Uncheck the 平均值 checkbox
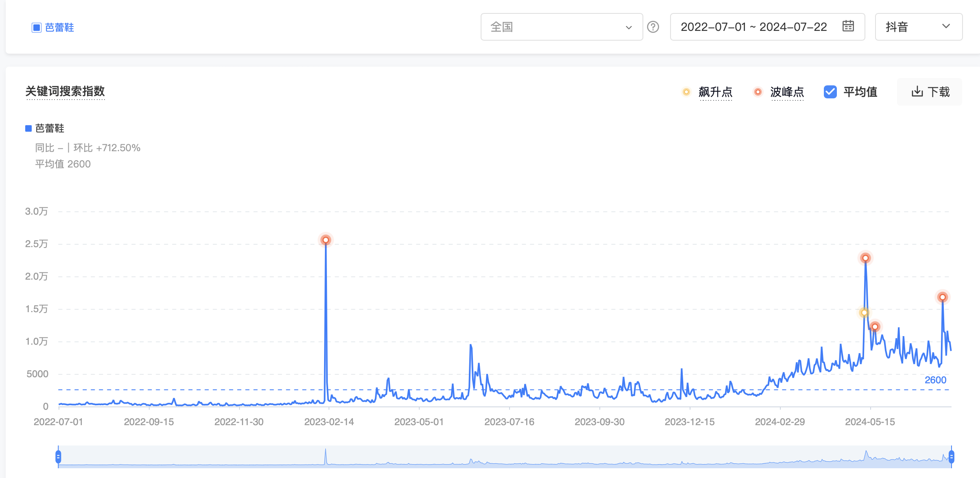The height and width of the screenshot is (478, 980). coord(830,92)
